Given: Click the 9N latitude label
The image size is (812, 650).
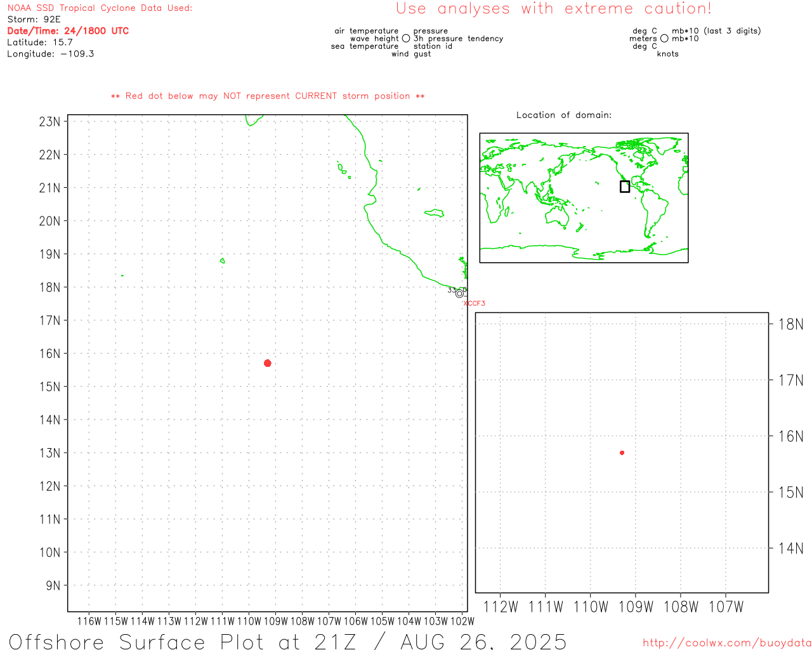Looking at the screenshot, I should click(x=53, y=586).
